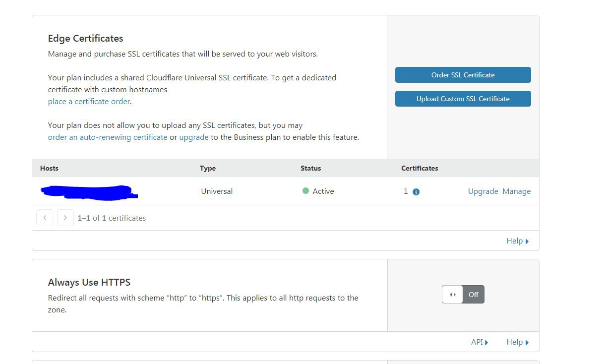Viewport: 604px width, 364px height.
Task: Click the certificates info icon next to 1
Action: coord(416,192)
